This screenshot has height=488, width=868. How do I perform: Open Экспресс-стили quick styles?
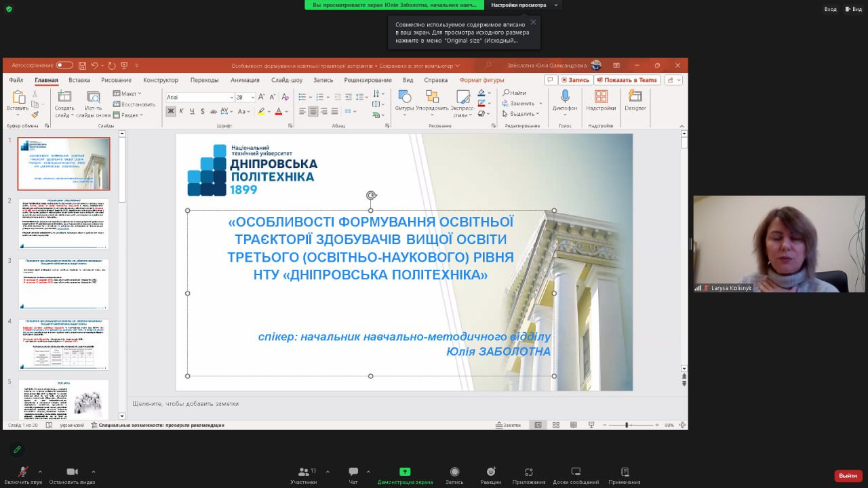(x=462, y=104)
